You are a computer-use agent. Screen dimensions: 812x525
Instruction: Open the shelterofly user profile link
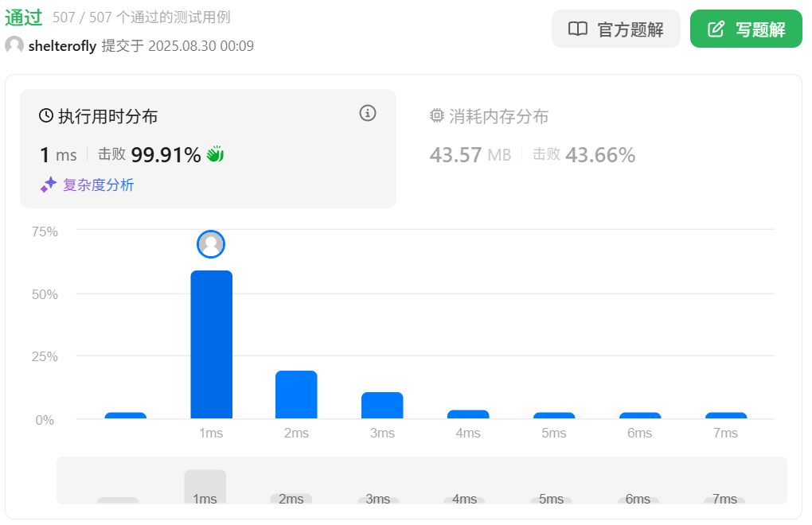pyautogui.click(x=62, y=46)
